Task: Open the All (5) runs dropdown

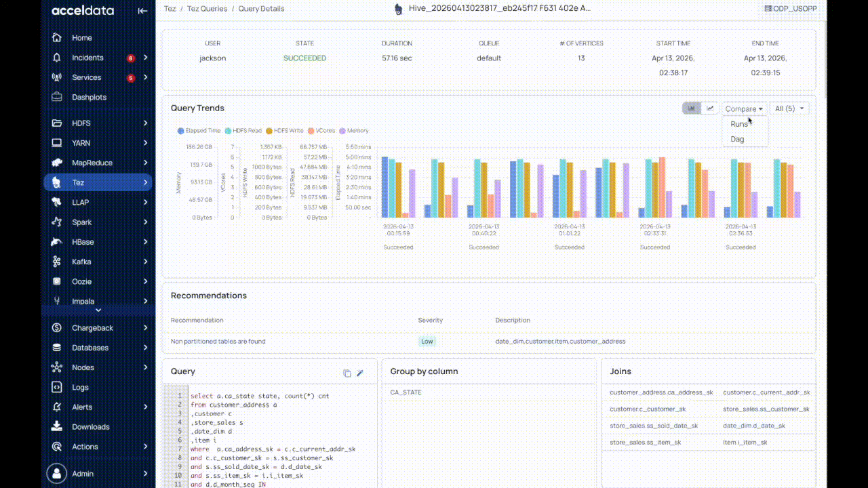Action: pyautogui.click(x=789, y=108)
